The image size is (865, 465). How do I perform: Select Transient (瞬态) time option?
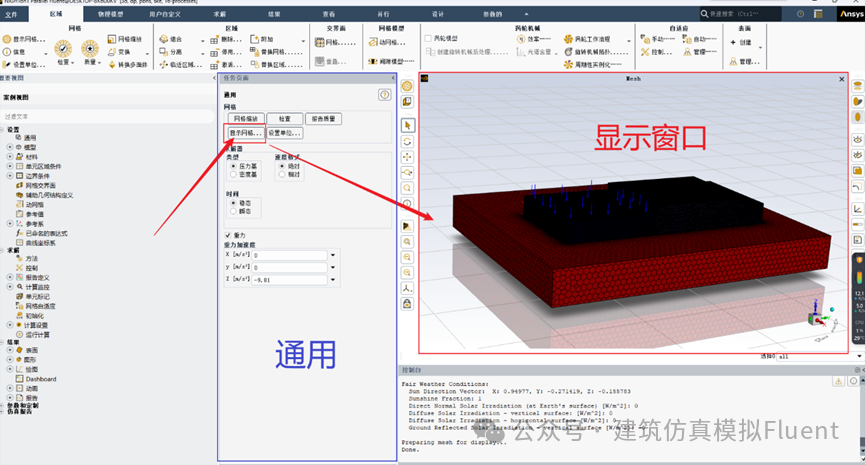(x=233, y=211)
